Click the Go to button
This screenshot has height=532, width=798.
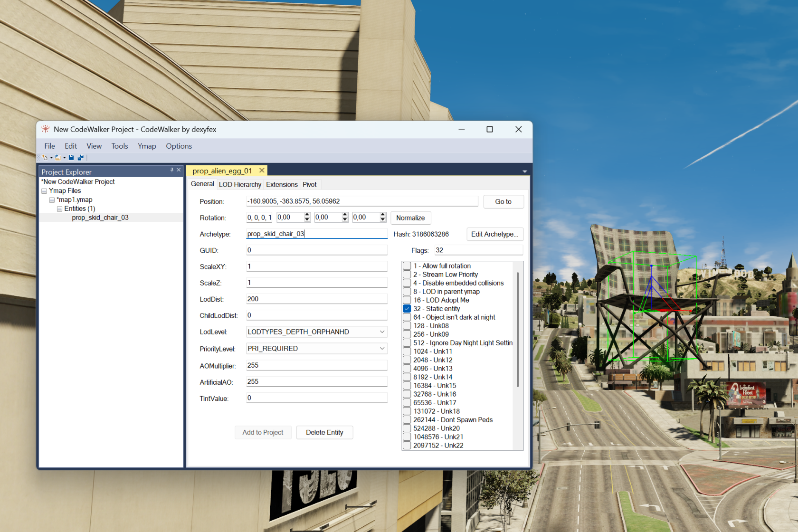pyautogui.click(x=503, y=202)
